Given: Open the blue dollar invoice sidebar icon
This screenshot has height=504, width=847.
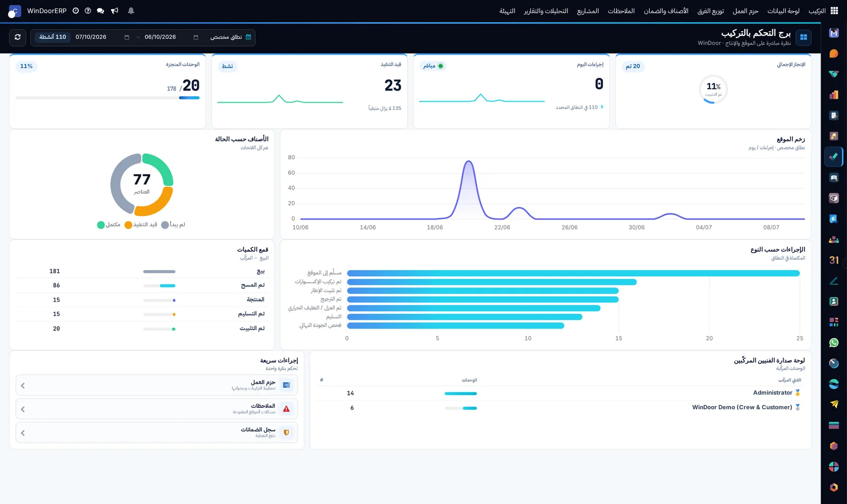Looking at the screenshot, I should [x=834, y=219].
